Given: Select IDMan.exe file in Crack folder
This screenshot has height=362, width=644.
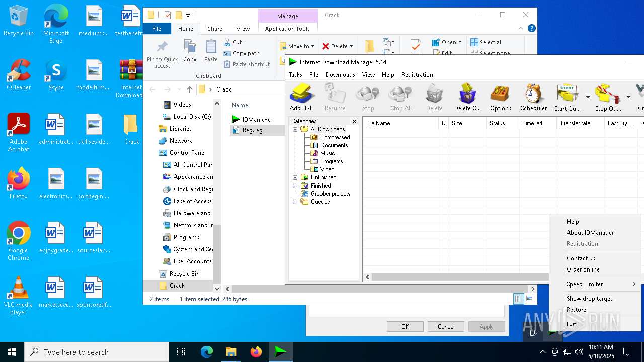Looking at the screenshot, I should pos(252,119).
